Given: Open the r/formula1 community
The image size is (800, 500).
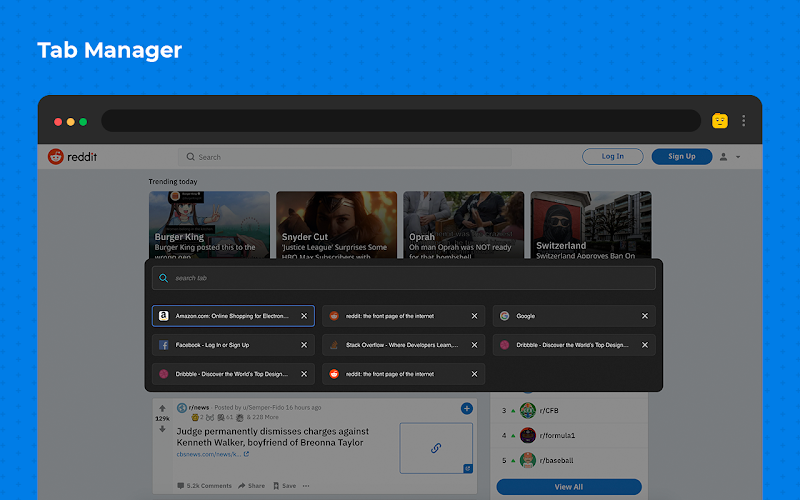Looking at the screenshot, I should pos(557,435).
